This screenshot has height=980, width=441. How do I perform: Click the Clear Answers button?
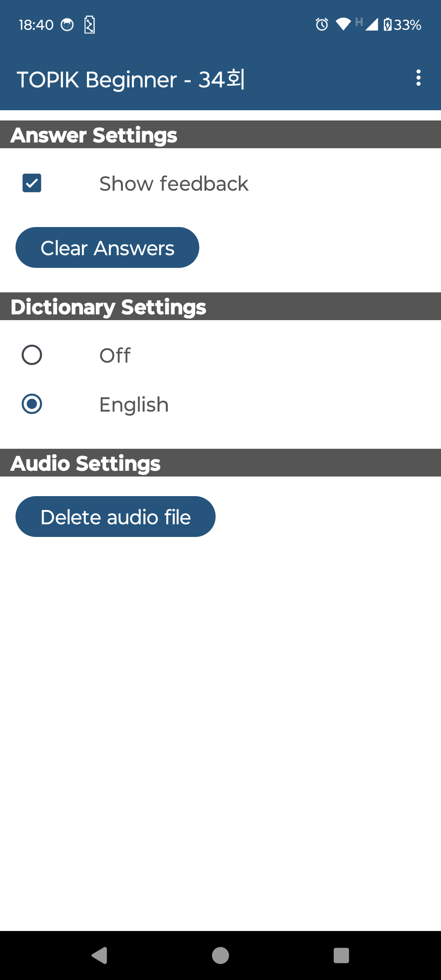tap(107, 247)
